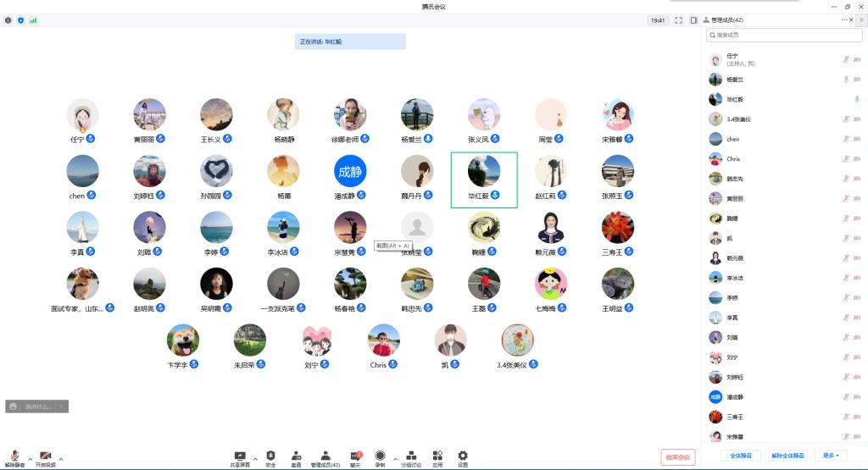Open the 更多 dropdown in member panel
The height and width of the screenshot is (470, 868).
(x=831, y=456)
